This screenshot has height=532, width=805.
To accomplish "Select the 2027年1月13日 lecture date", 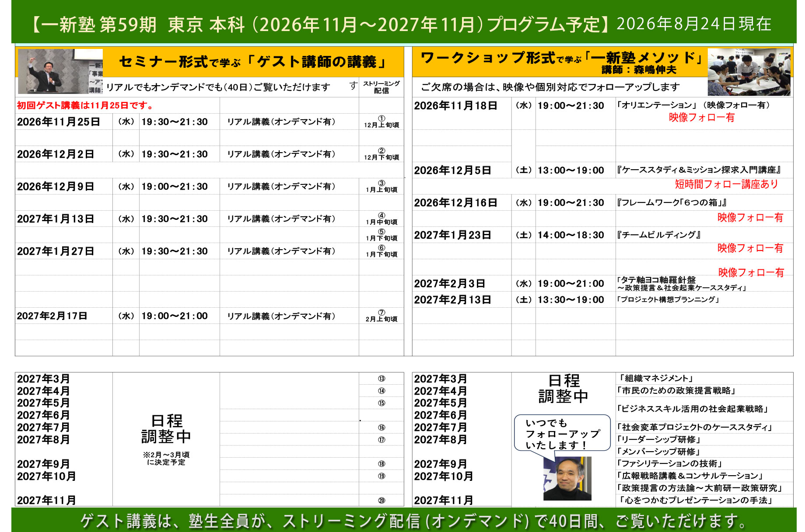I will (x=56, y=219).
